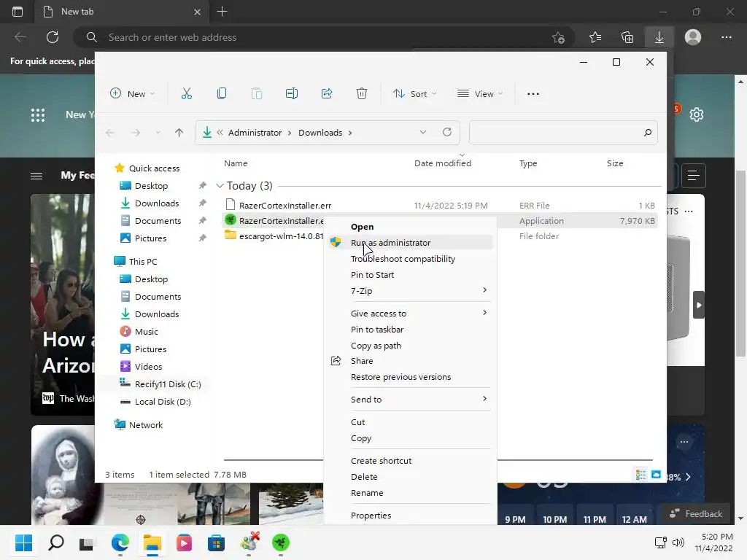Open a new Edge tab with plus button
747x560 pixels.
coord(222,12)
